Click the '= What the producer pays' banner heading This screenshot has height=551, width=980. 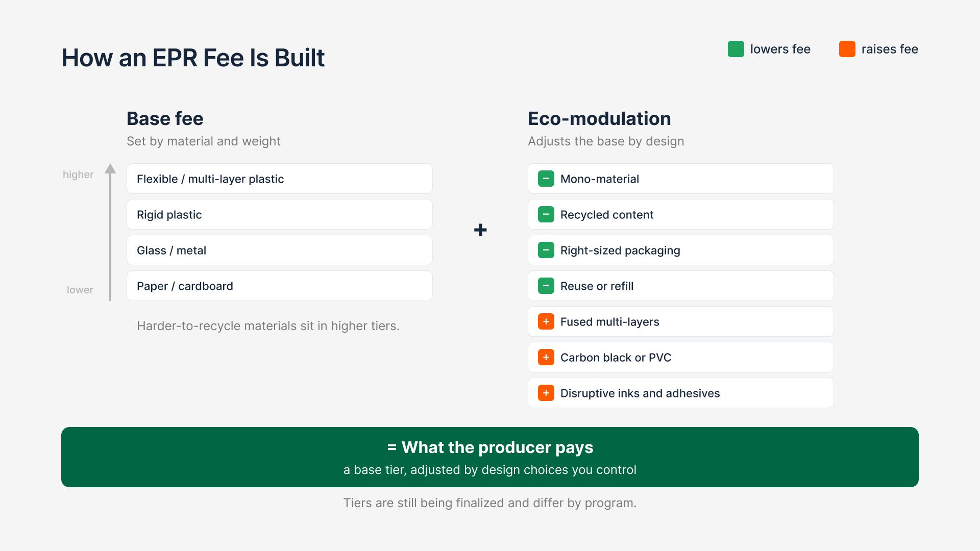pyautogui.click(x=490, y=447)
